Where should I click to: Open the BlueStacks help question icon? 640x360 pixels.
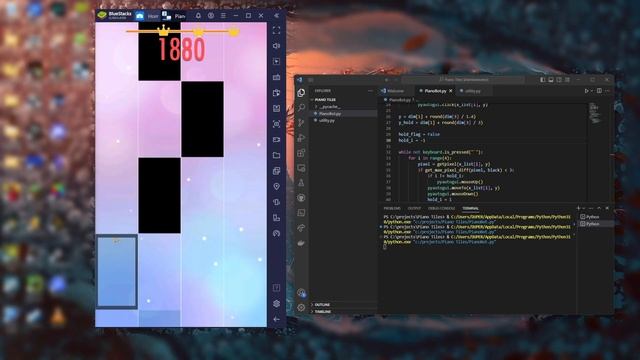276,288
